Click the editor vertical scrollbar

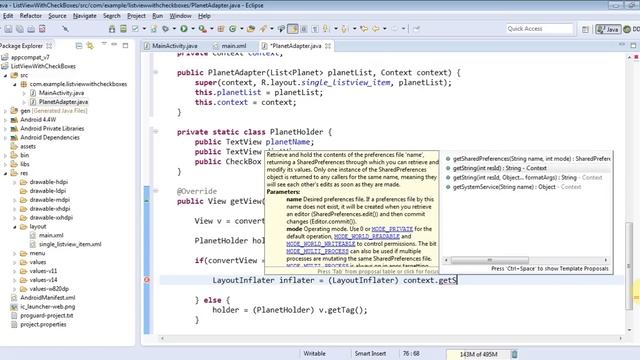pyautogui.click(x=629, y=265)
